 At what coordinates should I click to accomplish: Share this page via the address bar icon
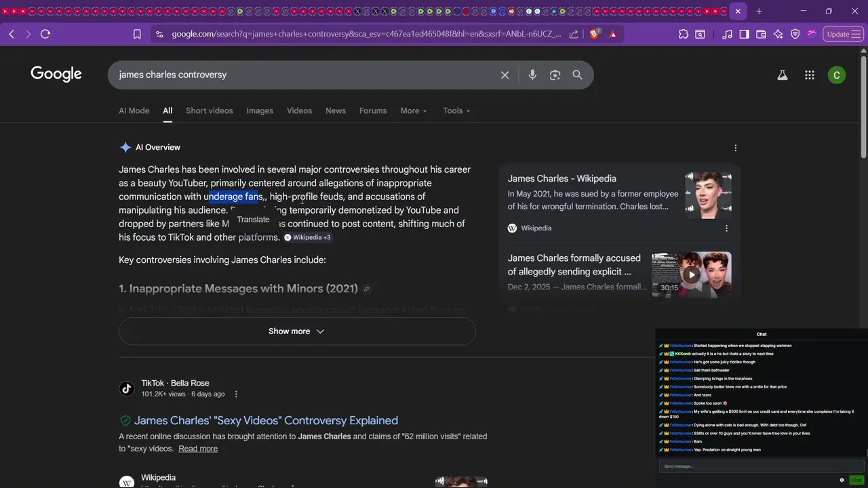tap(574, 34)
